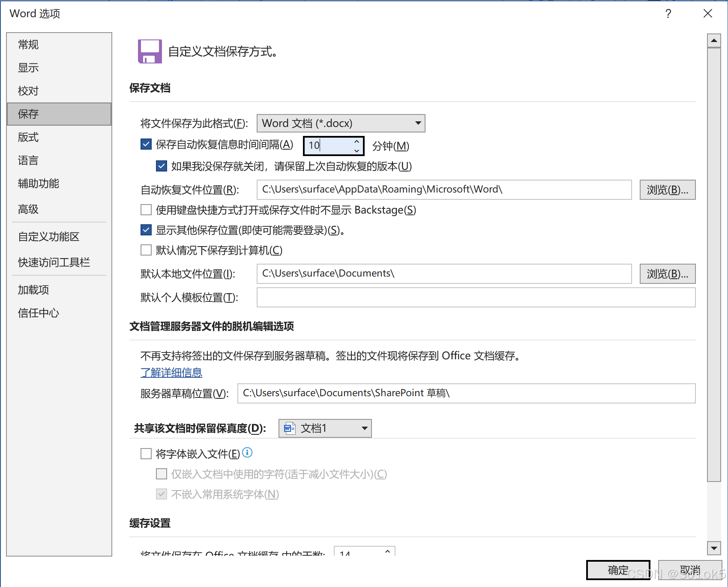Viewport: 728px width, 587px height.
Task: Select the 校对 category
Action: point(59,91)
